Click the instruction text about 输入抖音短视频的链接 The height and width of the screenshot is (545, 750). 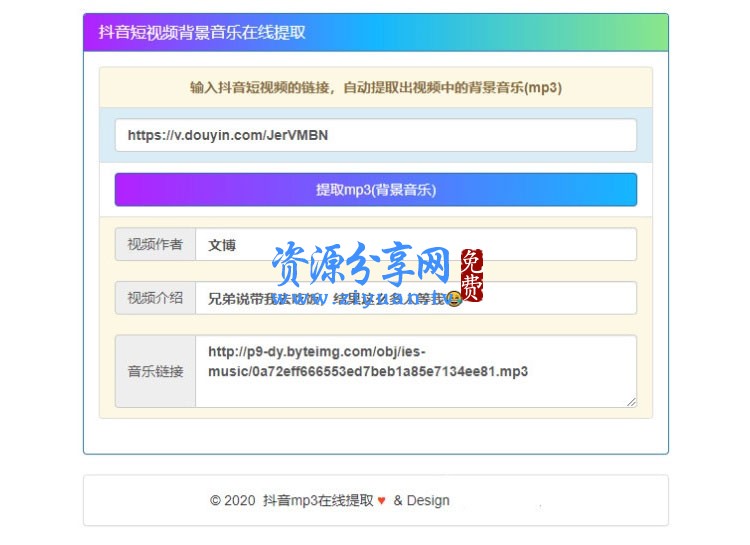[x=375, y=88]
